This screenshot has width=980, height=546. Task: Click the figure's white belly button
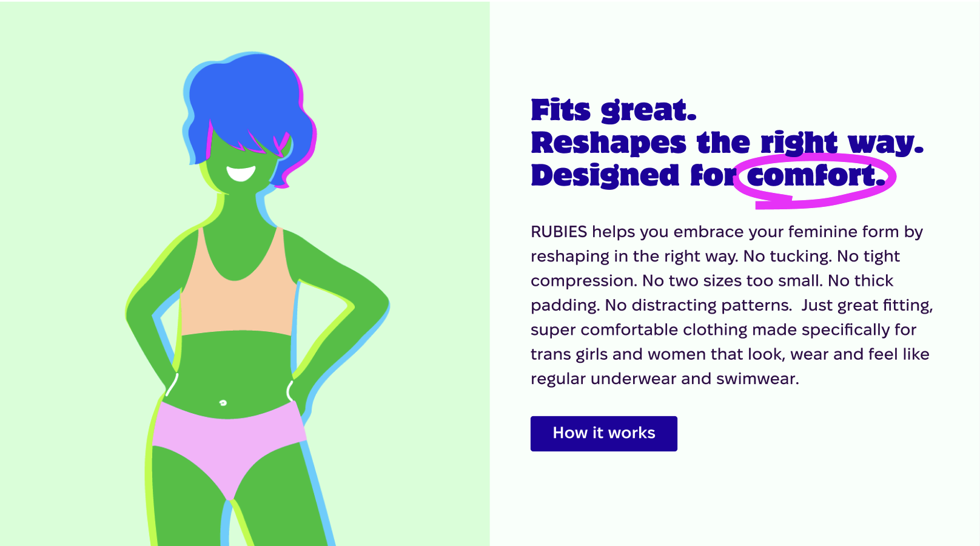pos(223,402)
